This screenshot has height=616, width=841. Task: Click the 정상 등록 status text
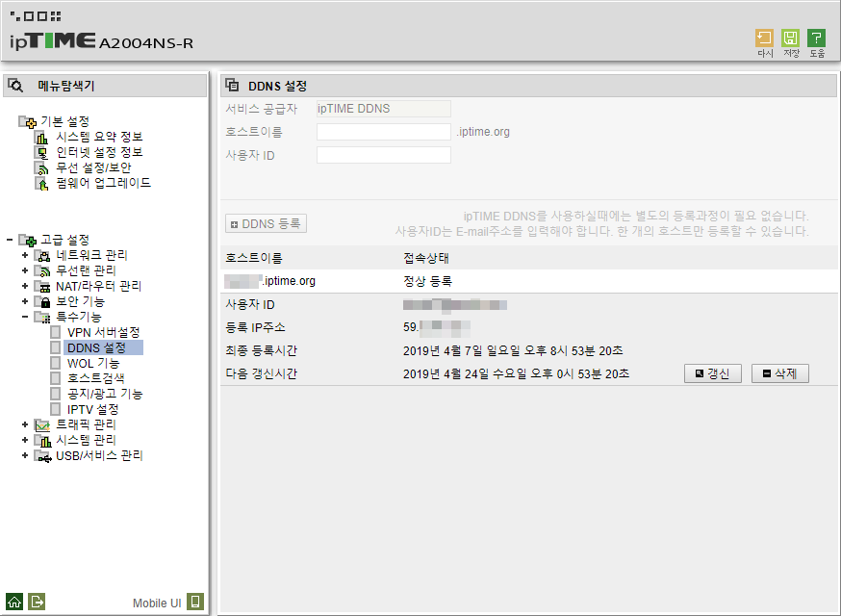click(427, 281)
